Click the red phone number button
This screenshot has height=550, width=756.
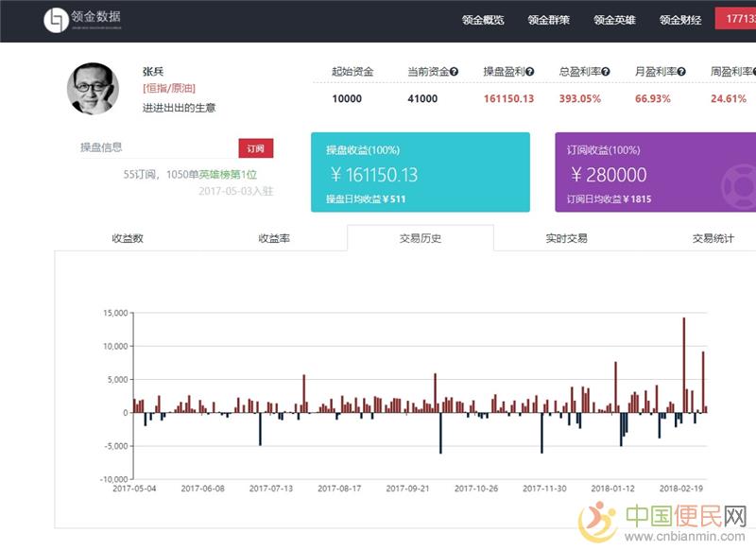(735, 20)
